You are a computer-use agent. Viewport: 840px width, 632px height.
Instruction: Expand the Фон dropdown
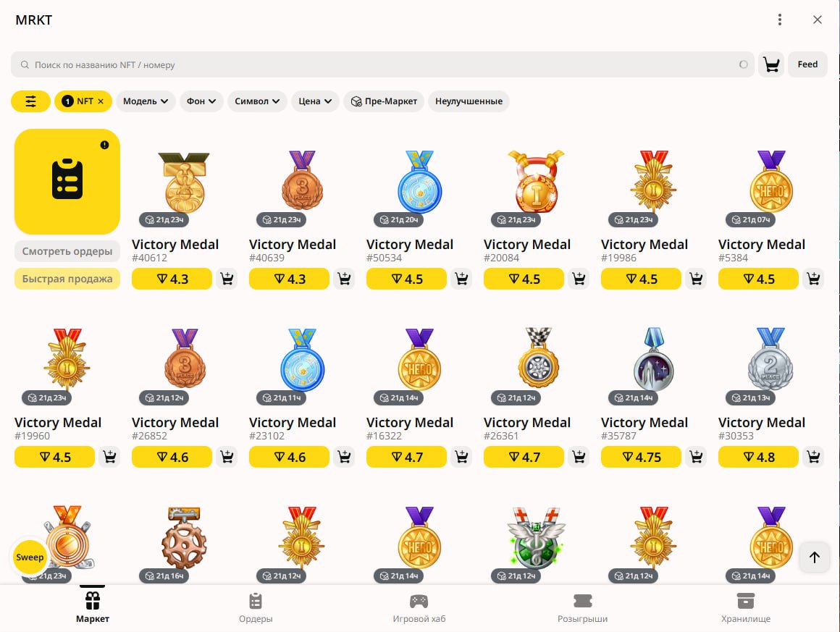[x=201, y=101]
